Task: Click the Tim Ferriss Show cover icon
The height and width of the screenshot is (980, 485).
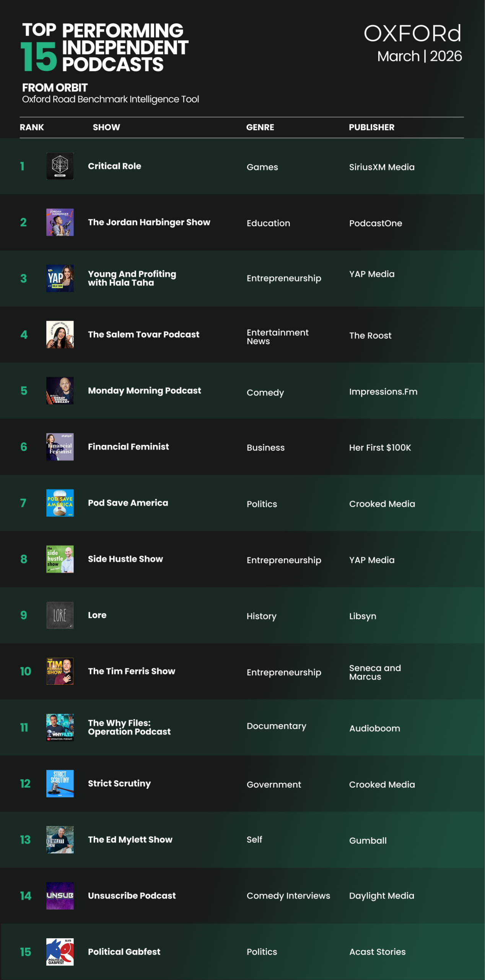Action: coord(60,671)
